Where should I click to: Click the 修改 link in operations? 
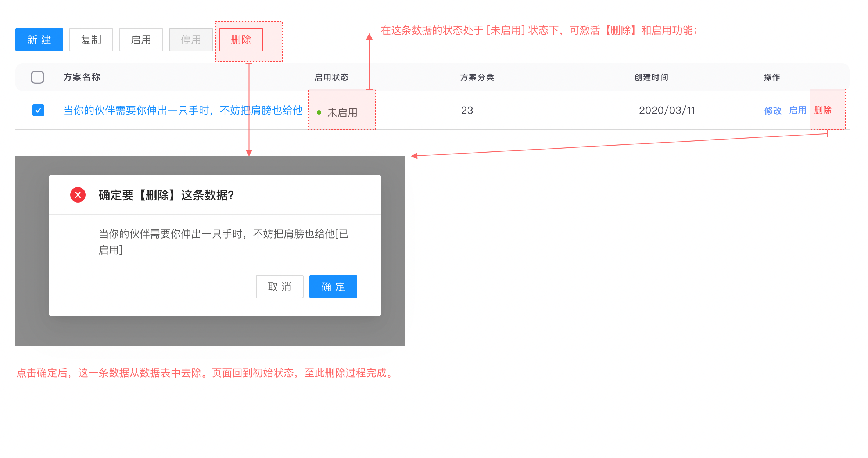click(772, 110)
